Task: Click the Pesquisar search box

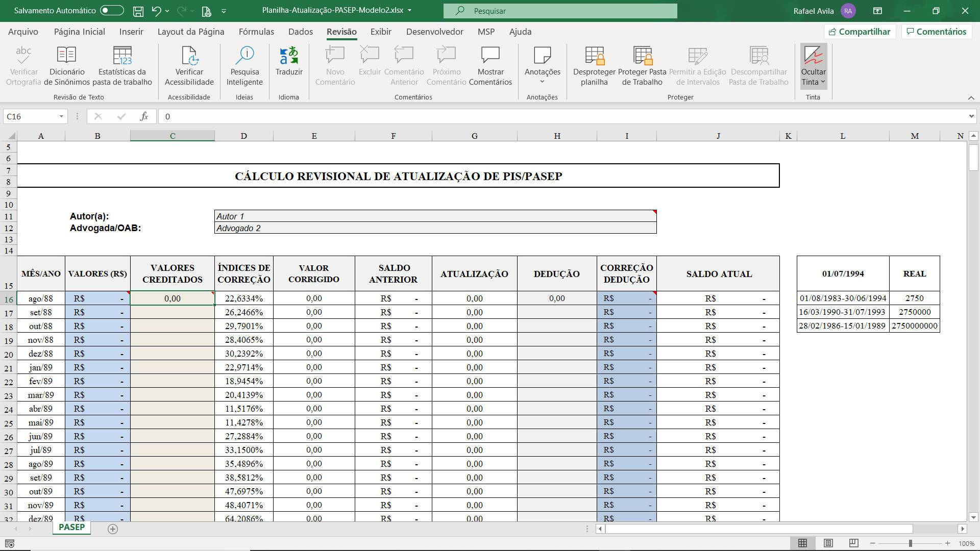Action: point(560,11)
